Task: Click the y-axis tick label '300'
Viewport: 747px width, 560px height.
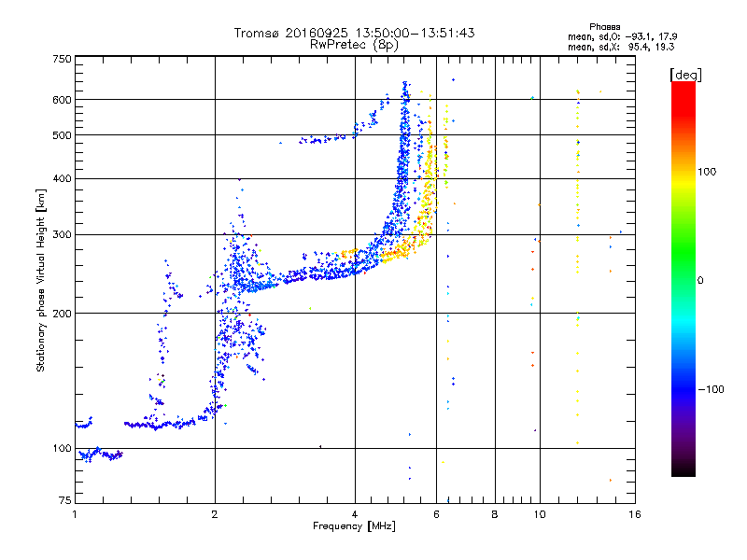Action: coord(62,234)
